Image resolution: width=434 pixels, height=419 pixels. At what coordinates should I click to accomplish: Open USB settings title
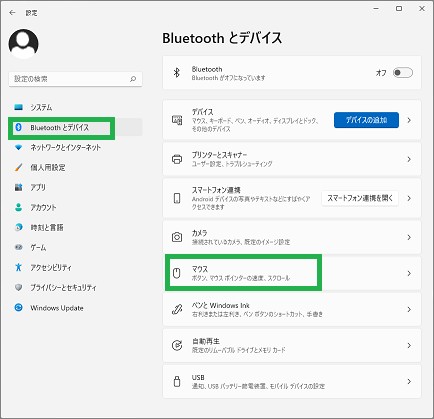tap(198, 377)
